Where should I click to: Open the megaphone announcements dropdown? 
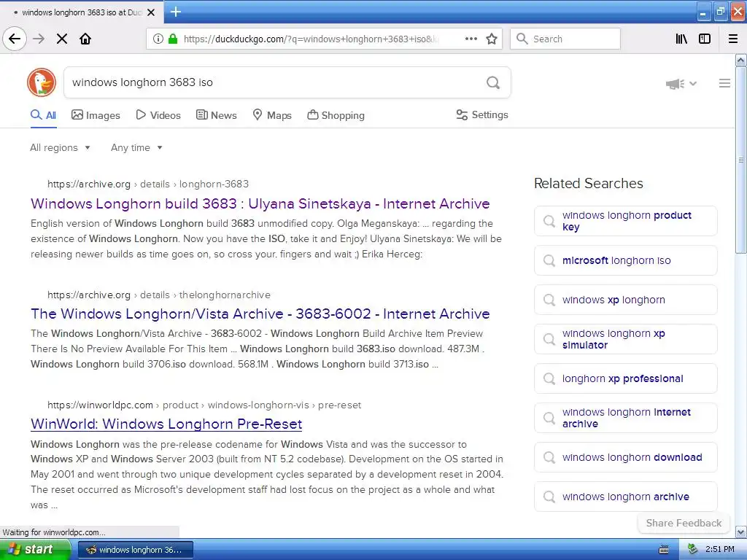click(681, 84)
